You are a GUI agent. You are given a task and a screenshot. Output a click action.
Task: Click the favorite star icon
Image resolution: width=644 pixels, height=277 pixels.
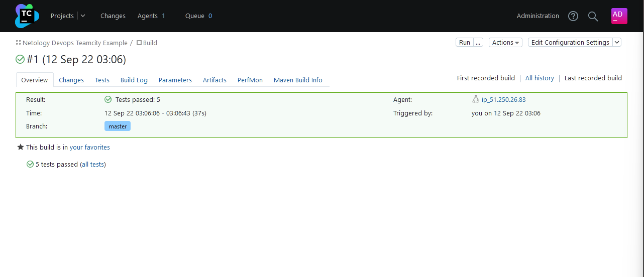21,147
